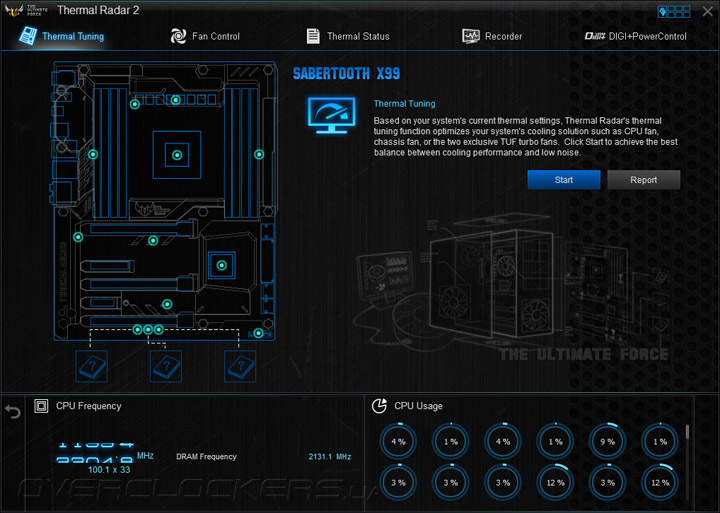
Task: Select the CPU socket center sensor
Action: pyautogui.click(x=177, y=155)
